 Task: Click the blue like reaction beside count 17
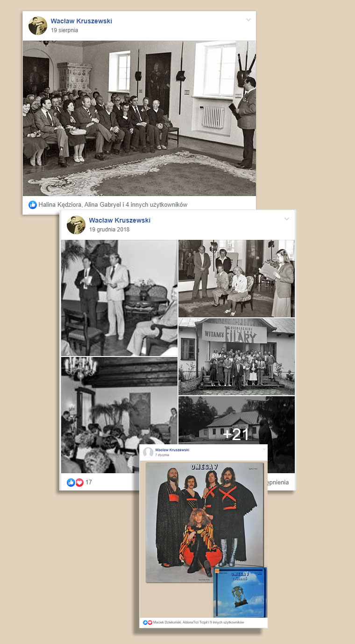[71, 483]
